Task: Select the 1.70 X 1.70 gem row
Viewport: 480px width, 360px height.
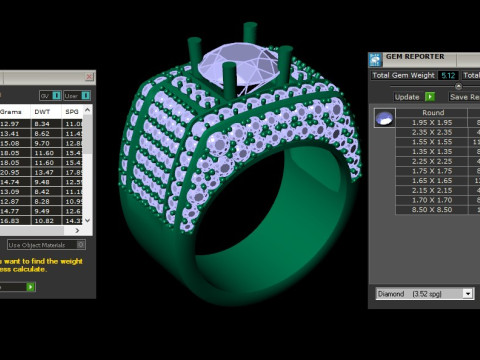Action: click(432, 200)
